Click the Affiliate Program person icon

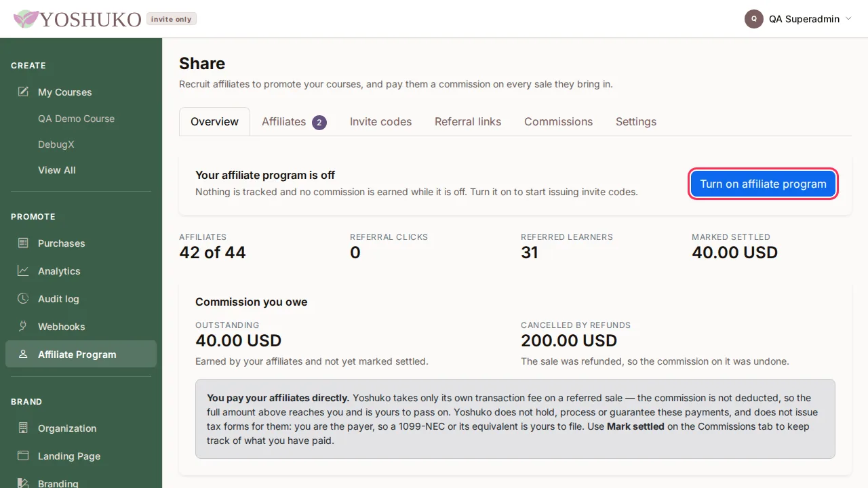23,354
